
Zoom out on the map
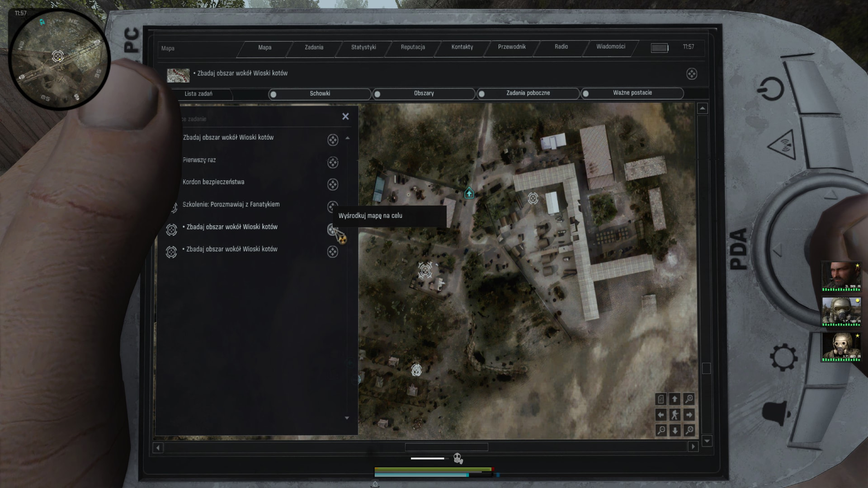[661, 430]
